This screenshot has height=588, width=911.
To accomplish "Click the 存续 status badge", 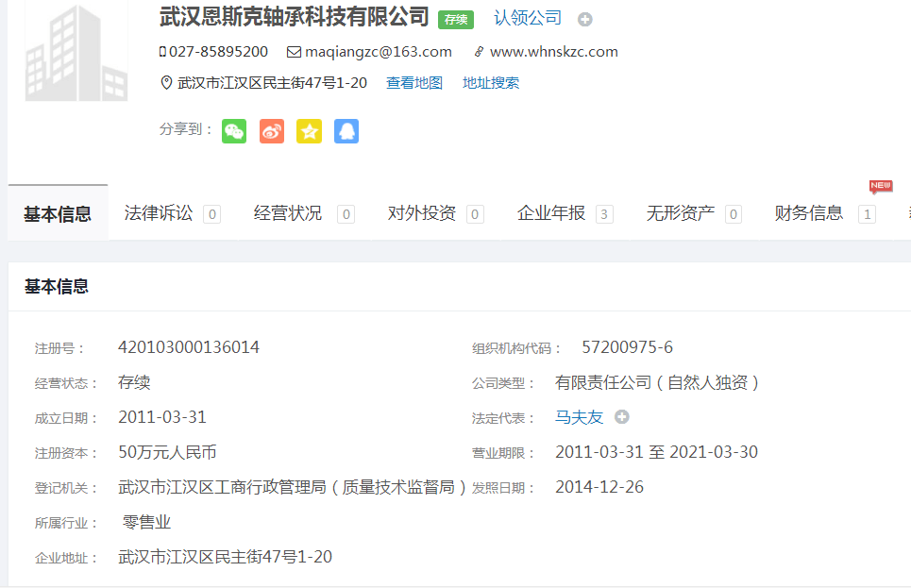I will pyautogui.click(x=456, y=20).
